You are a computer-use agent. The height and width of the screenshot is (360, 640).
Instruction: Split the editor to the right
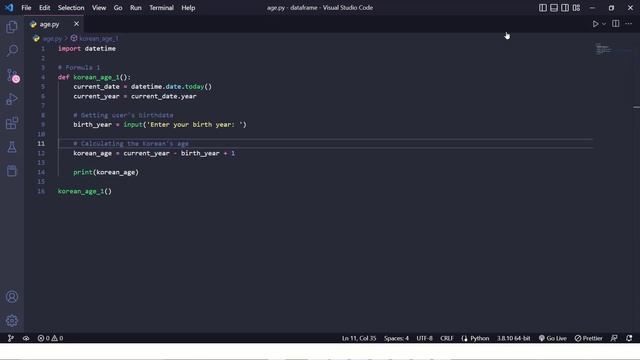[x=616, y=24]
